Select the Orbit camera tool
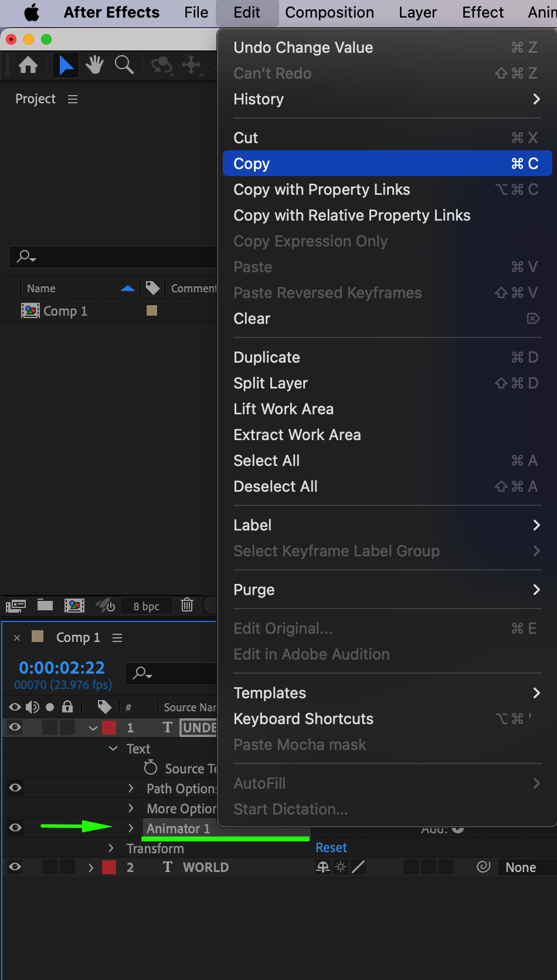 [x=162, y=65]
